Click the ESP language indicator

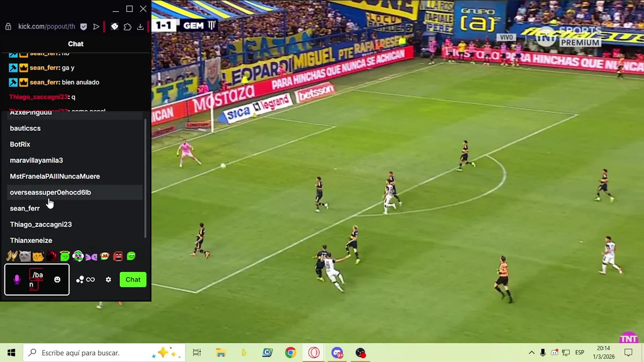point(580,353)
